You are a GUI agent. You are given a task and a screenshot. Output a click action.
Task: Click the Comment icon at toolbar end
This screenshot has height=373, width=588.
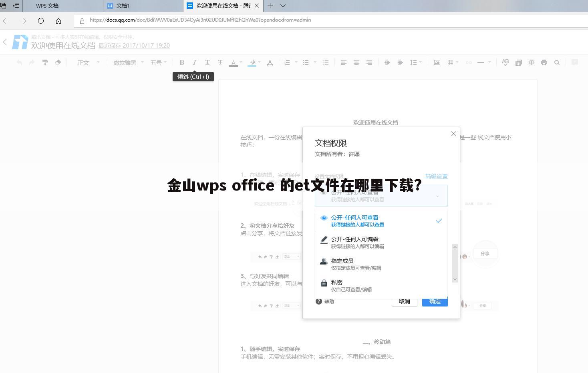pos(575,62)
